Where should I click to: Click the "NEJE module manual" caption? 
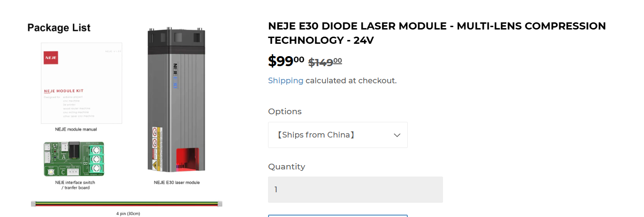(x=76, y=129)
